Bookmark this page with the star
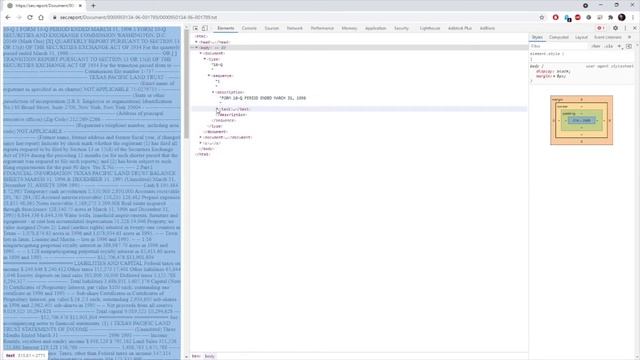The height and width of the screenshot is (360, 640). click(542, 18)
